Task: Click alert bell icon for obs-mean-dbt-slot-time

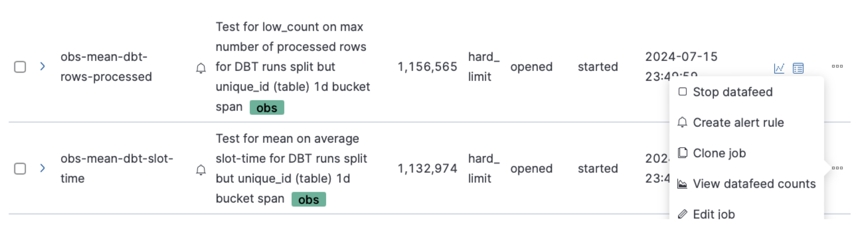Action: click(201, 170)
